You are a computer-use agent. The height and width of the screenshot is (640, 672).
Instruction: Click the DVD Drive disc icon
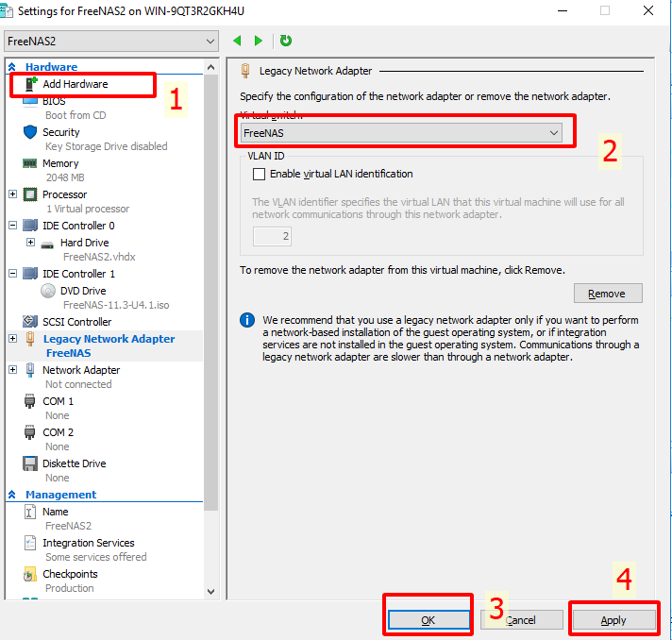click(x=48, y=291)
